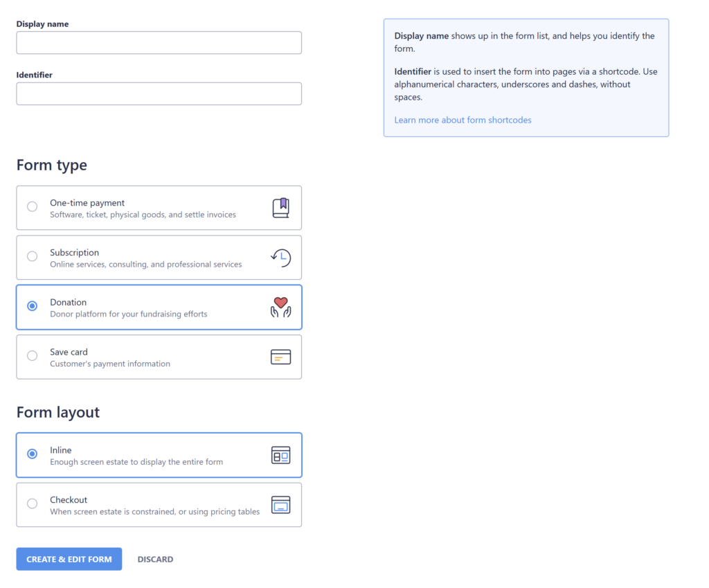Click the Create & Edit Form button
This screenshot has height=588, width=709.
pos(69,559)
